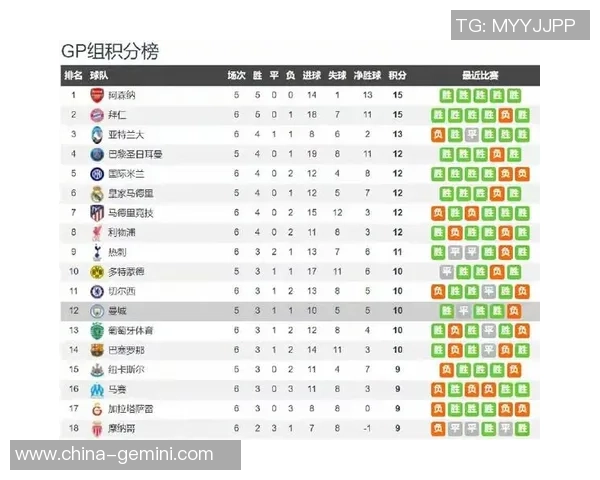Click the Real Madrid crest
This screenshot has width=600, height=480.
click(97, 193)
